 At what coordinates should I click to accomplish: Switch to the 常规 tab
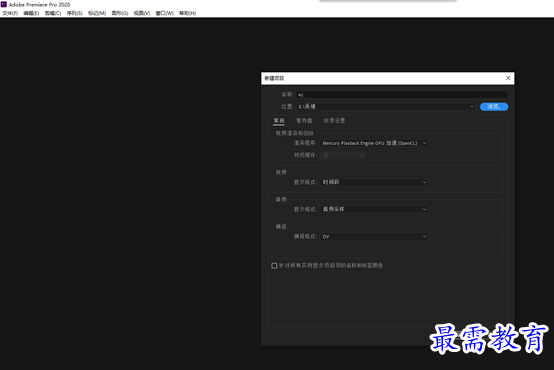click(279, 121)
